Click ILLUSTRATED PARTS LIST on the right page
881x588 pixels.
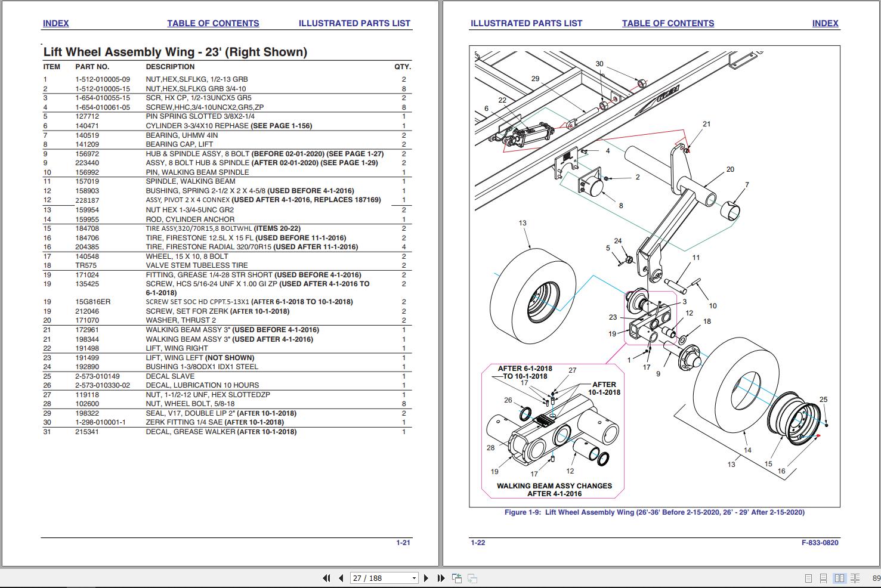tap(526, 23)
